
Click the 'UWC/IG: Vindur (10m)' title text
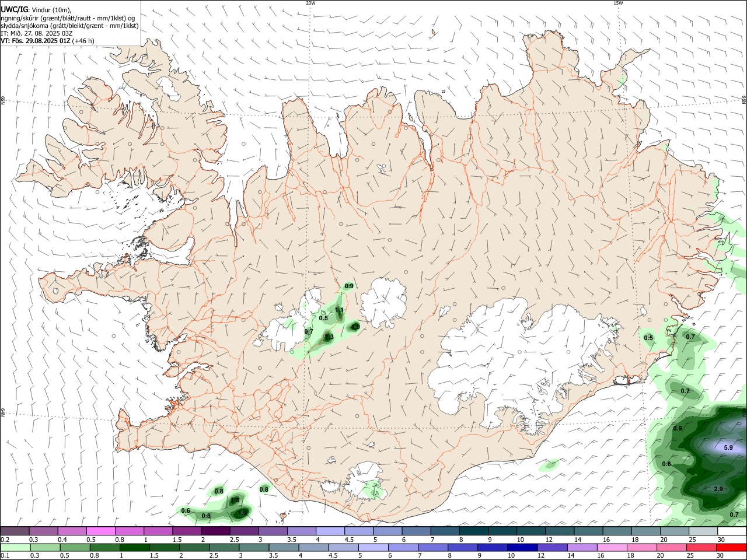coord(36,10)
